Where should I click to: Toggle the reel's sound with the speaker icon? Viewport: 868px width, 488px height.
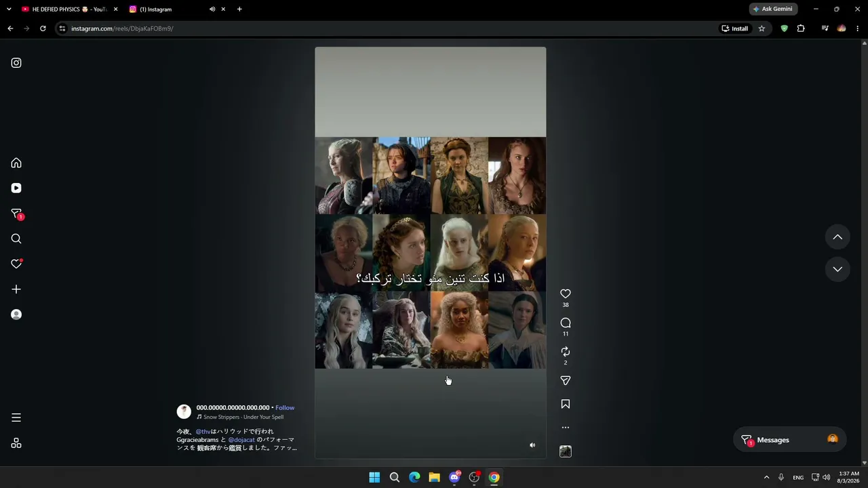pyautogui.click(x=532, y=445)
